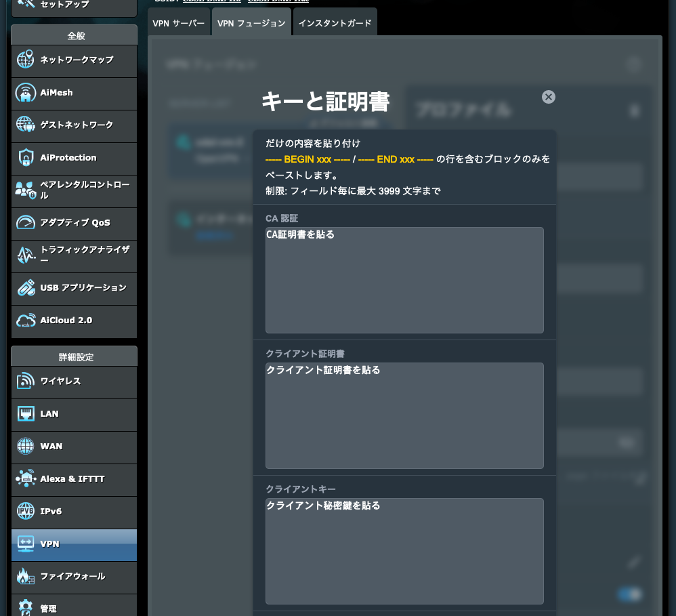Select the VPN フュージョン tab
The height and width of the screenshot is (616, 676).
click(251, 22)
